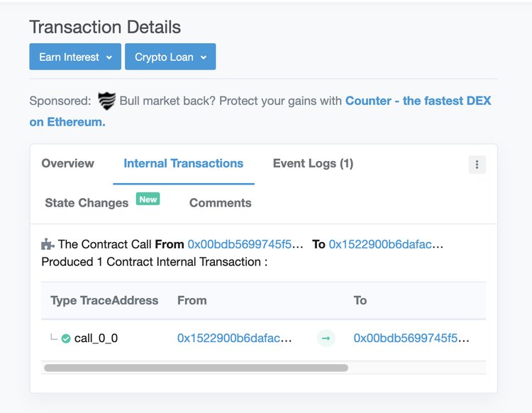Click the green success checkmark on call_0_0
532x413 pixels.
(x=66, y=338)
